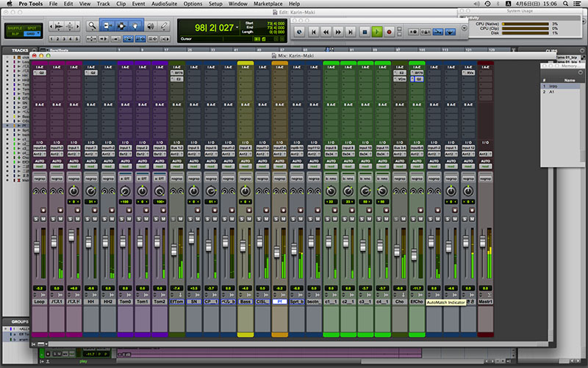Enable Slip edit mode
Viewport: 588px width, 368px height.
click(15, 34)
